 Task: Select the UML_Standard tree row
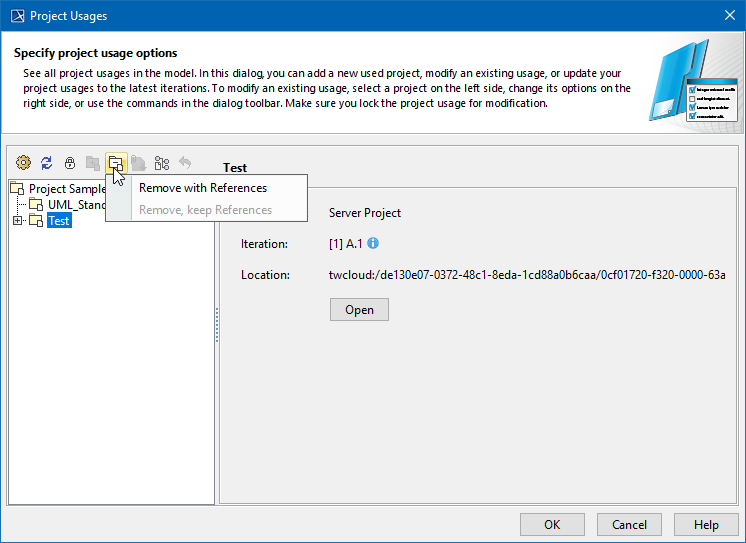click(x=77, y=205)
